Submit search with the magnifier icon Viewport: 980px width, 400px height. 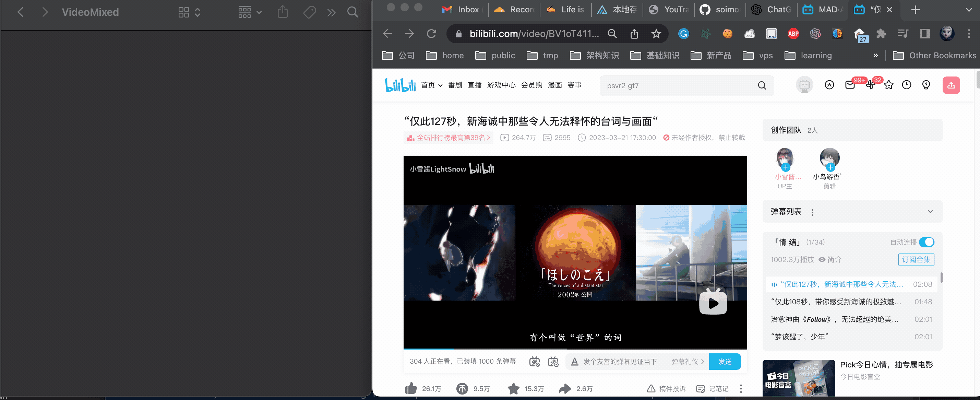click(x=762, y=86)
